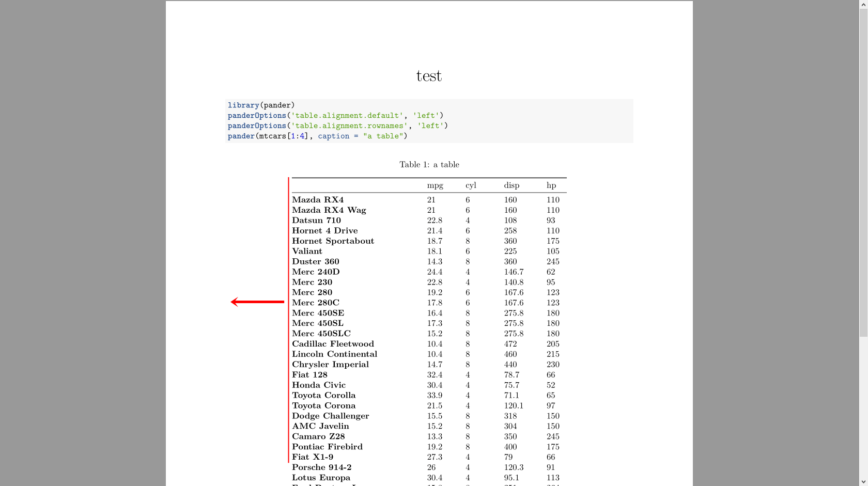Click the disp value 146.7 for Merc 240D
Screen dimensions: 868x486
[514, 272]
